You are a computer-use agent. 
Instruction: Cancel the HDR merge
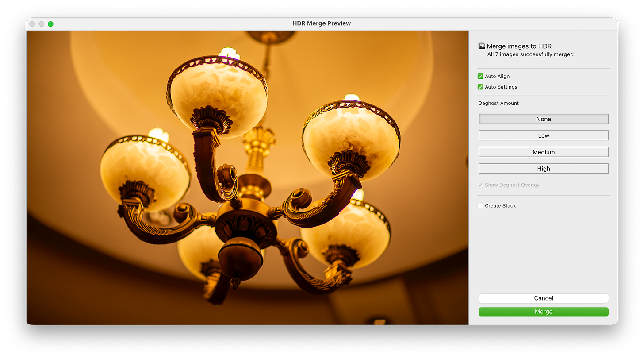pyautogui.click(x=544, y=298)
